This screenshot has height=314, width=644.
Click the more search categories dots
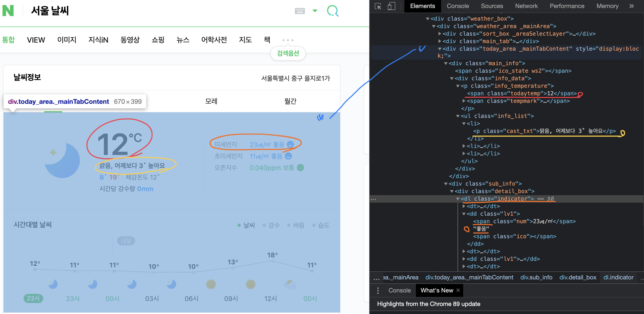click(288, 40)
